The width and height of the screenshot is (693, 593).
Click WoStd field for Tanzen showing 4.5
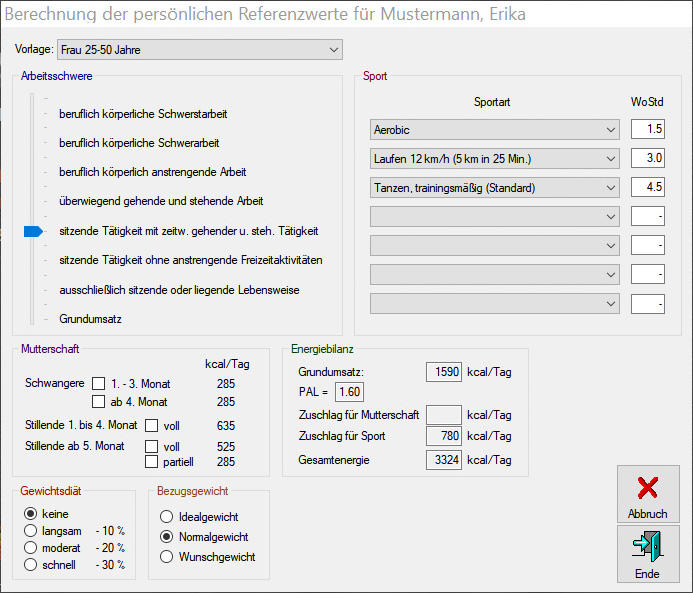[x=647, y=188]
